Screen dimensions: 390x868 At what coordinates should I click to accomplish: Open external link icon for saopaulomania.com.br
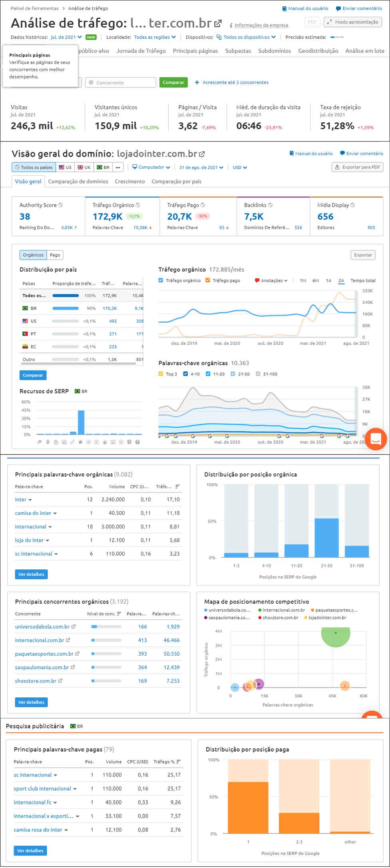pyautogui.click(x=73, y=667)
